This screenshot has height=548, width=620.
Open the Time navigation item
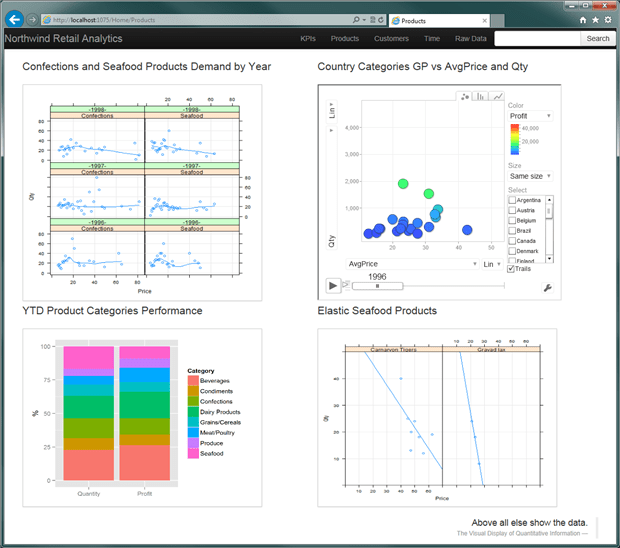[432, 38]
